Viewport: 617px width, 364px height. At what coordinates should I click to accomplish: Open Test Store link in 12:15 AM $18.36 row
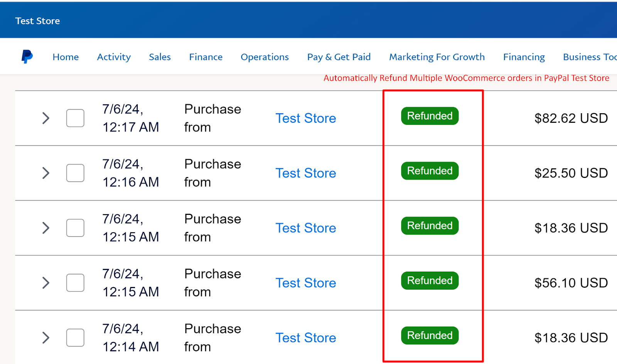tap(306, 228)
